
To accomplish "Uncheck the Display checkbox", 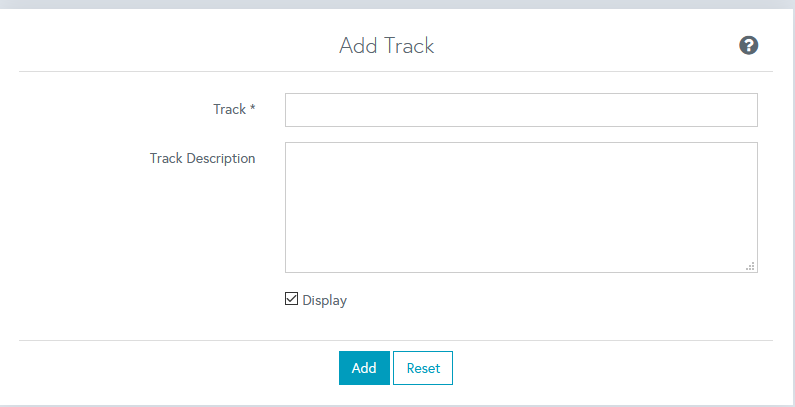I will click(x=292, y=299).
